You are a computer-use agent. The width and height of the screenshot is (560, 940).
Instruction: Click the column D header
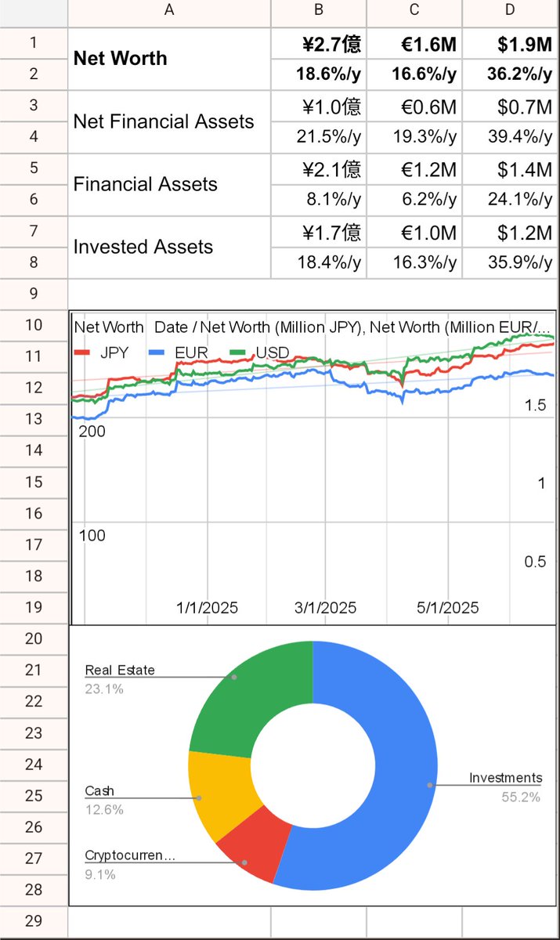tap(510, 10)
